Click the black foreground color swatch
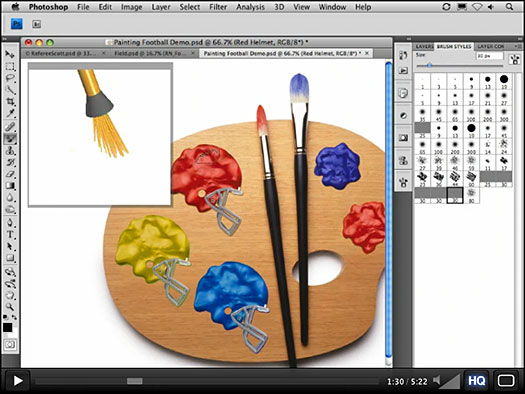The height and width of the screenshot is (394, 525). coord(7,327)
